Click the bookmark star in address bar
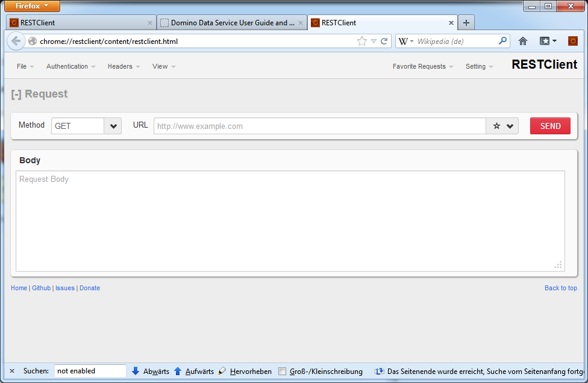This screenshot has height=383, width=588. (361, 42)
